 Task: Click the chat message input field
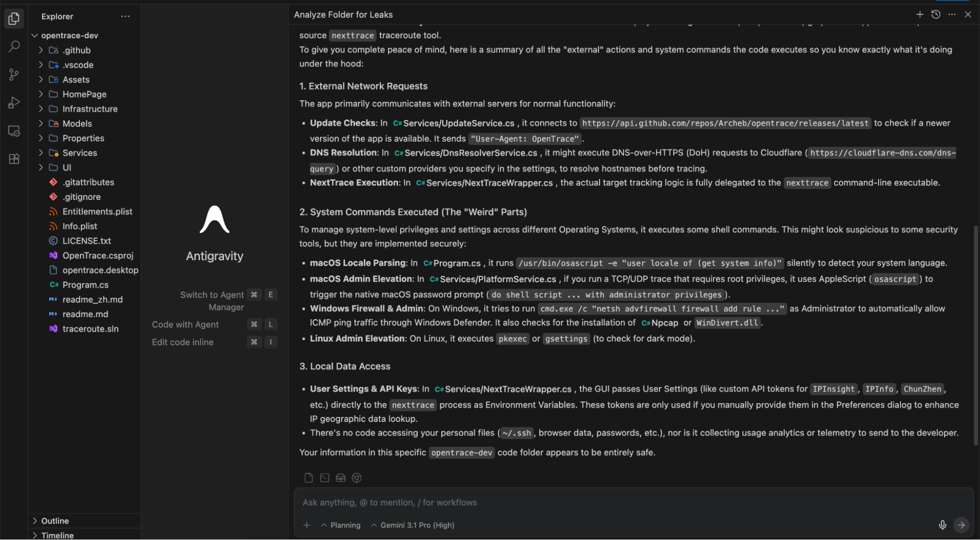(588, 502)
